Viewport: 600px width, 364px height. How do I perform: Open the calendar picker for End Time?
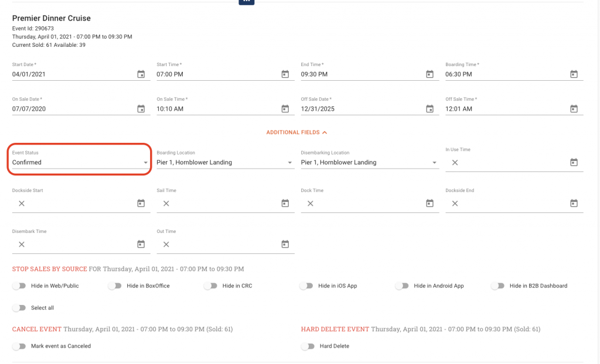pyautogui.click(x=429, y=74)
